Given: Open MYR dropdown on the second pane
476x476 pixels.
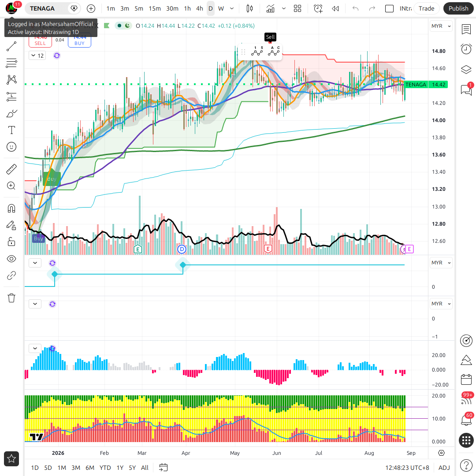Looking at the screenshot, I should [441, 263].
